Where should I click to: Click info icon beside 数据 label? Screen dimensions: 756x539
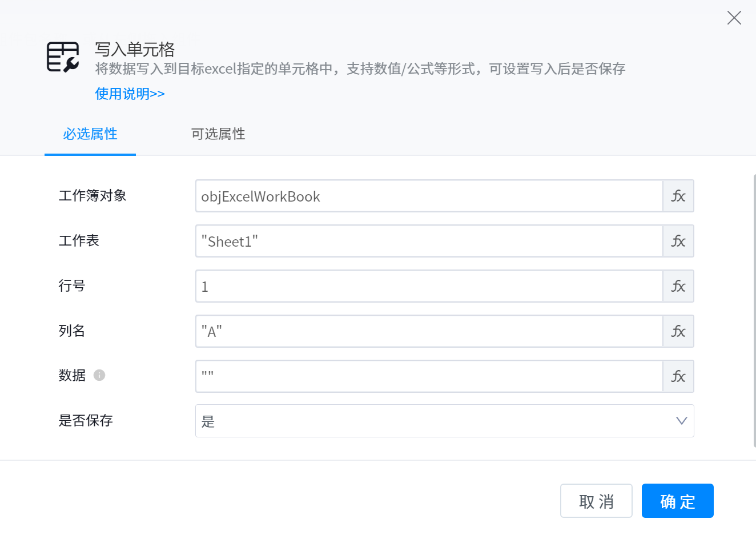pyautogui.click(x=99, y=375)
